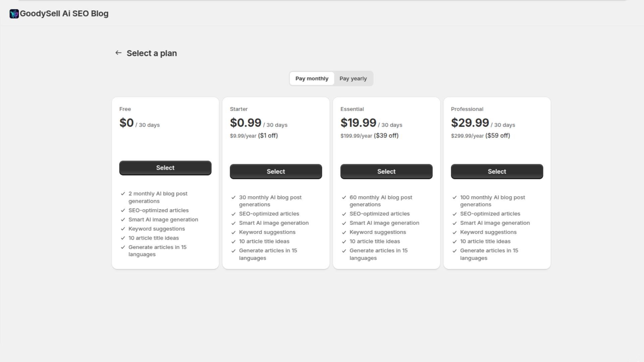Image resolution: width=644 pixels, height=362 pixels.
Task: Click the Select a plan heading
Action: pyautogui.click(x=152, y=53)
